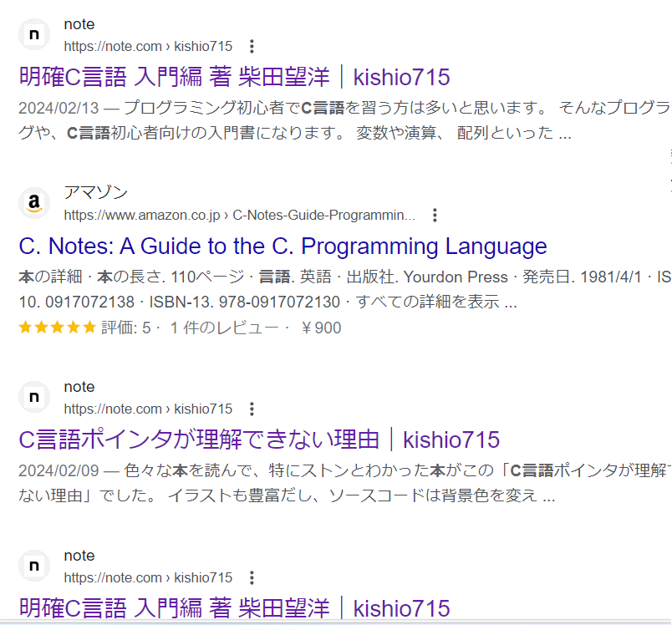Click the note favicon of the bottom result
The width and height of the screenshot is (672, 625).
click(x=34, y=566)
